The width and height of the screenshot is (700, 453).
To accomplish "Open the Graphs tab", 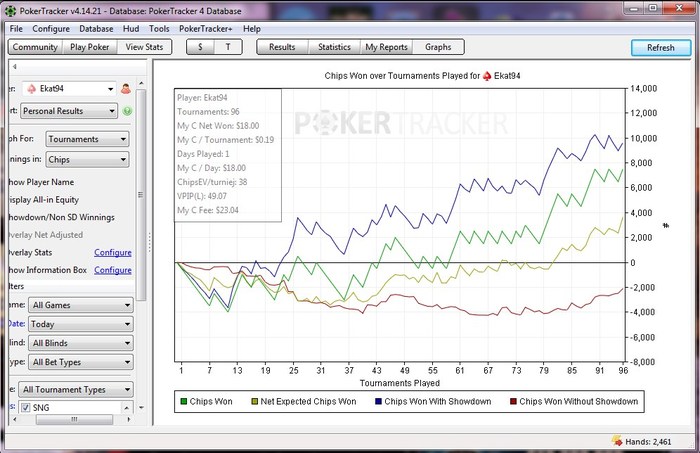I will (438, 47).
